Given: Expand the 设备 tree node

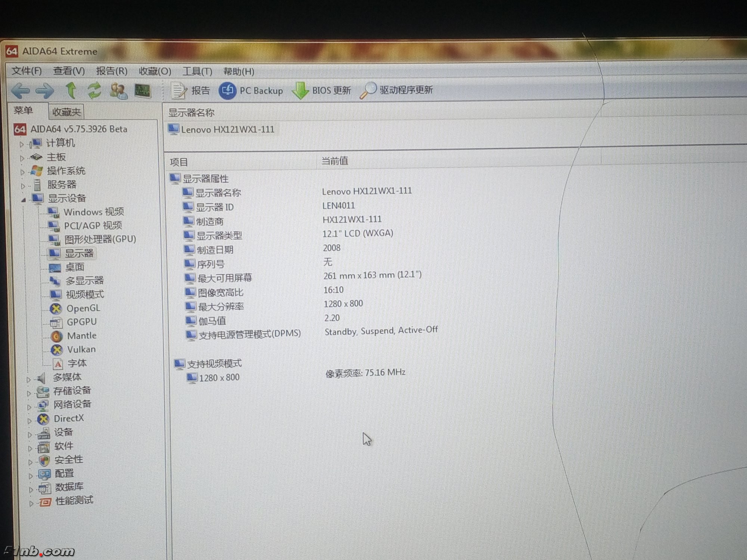Looking at the screenshot, I should point(30,435).
